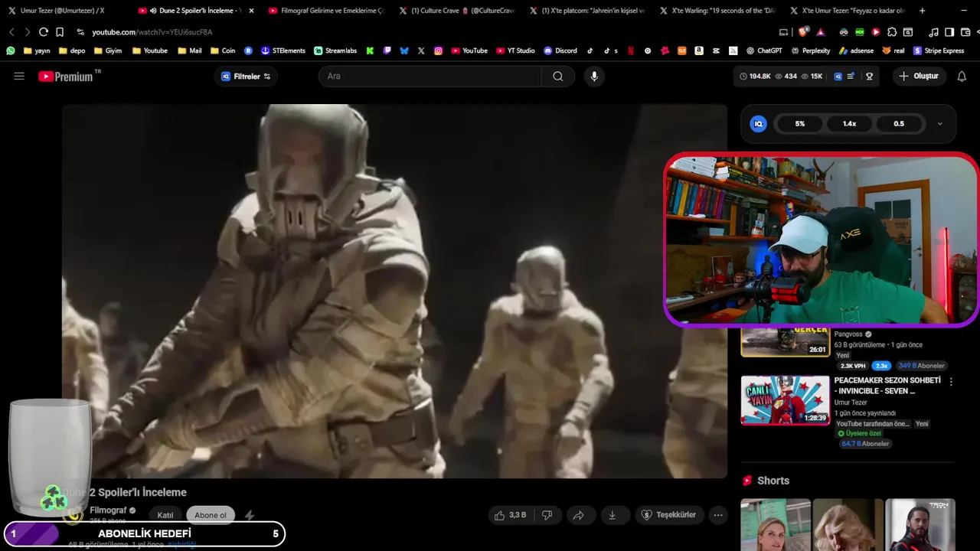Click the Katıl join button

(x=165, y=515)
